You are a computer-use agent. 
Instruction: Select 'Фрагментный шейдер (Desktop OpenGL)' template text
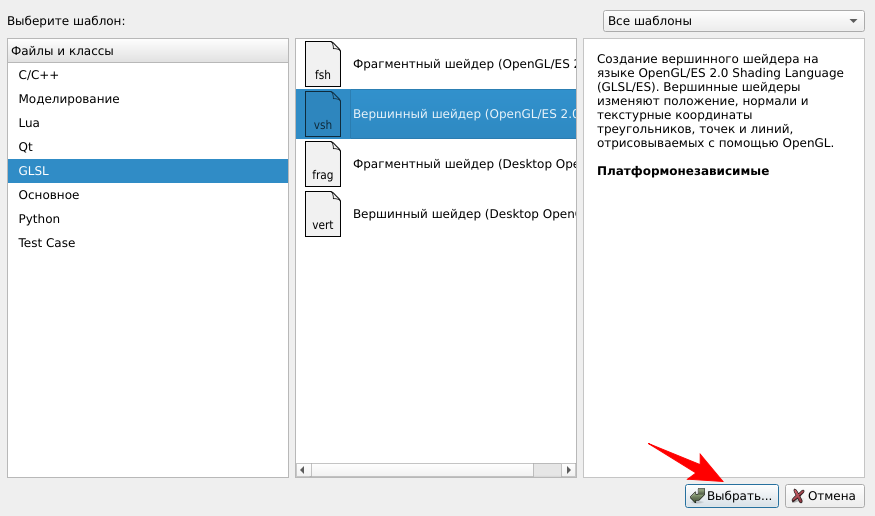[464, 164]
